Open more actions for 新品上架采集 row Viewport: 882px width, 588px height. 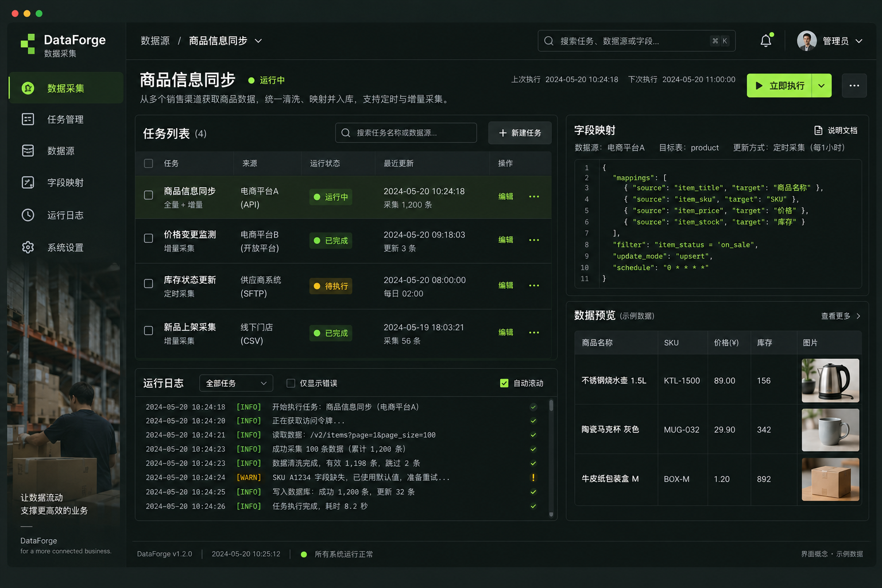click(534, 332)
